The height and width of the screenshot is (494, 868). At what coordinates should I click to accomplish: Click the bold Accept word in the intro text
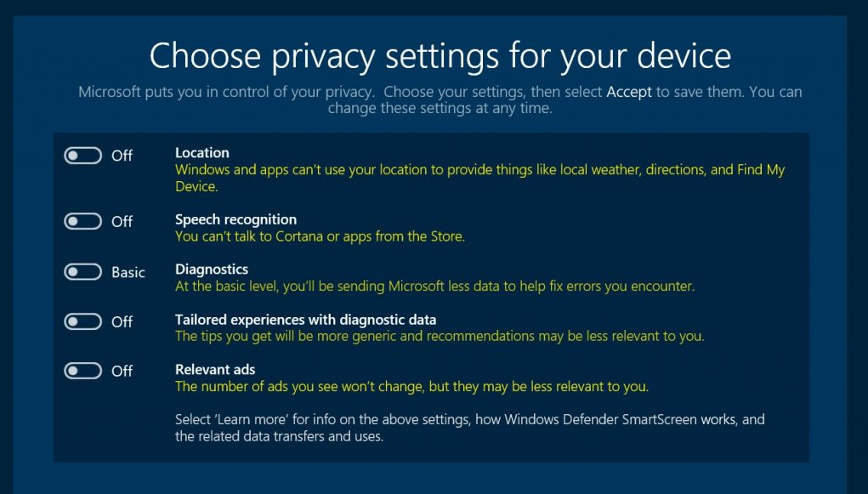point(629,92)
